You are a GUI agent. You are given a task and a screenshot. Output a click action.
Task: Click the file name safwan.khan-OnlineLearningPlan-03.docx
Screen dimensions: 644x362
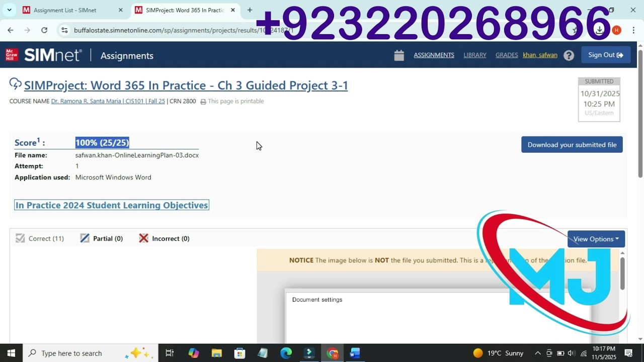pos(137,155)
